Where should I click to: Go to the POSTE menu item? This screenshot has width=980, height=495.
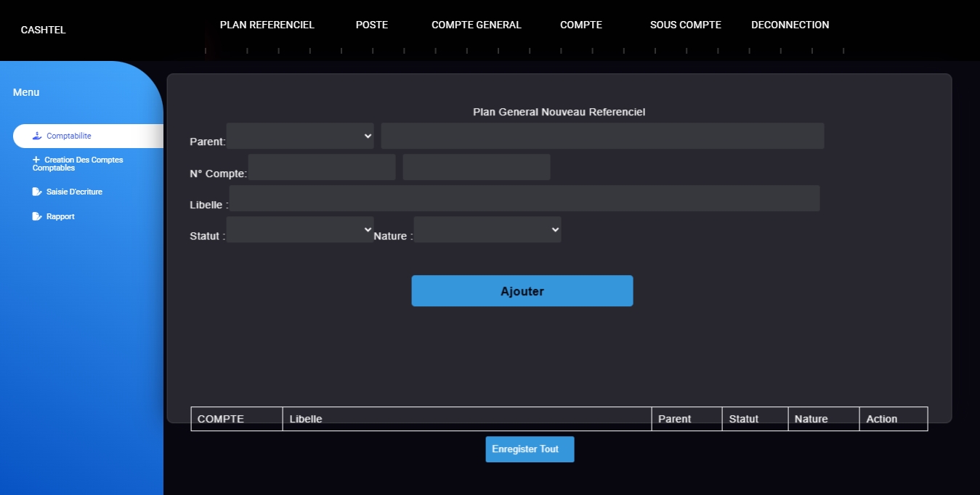coord(372,25)
